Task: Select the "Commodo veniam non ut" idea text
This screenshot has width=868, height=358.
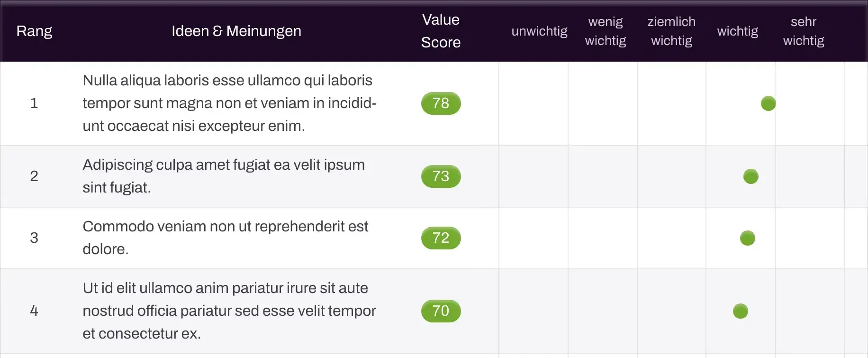Action: click(x=225, y=238)
